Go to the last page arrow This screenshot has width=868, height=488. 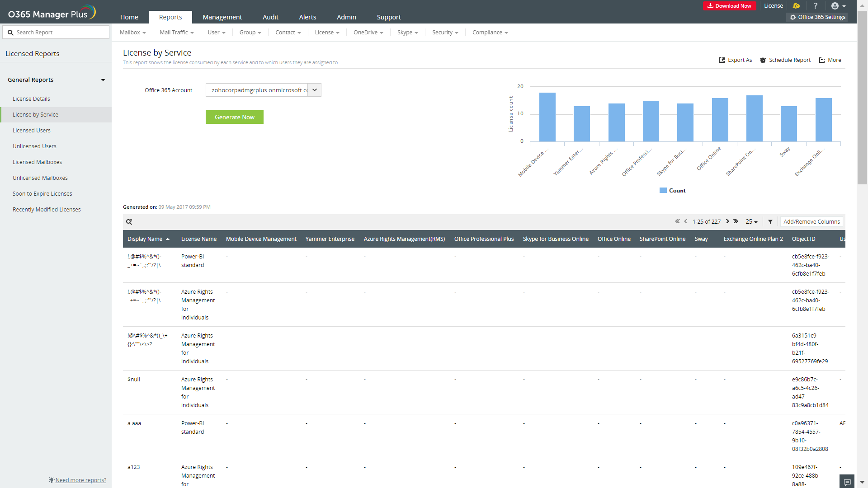[736, 221]
